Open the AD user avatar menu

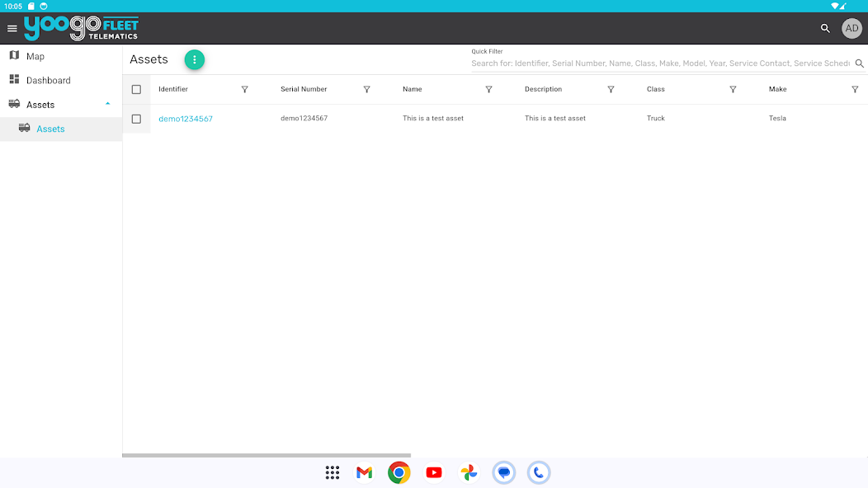[x=851, y=28]
